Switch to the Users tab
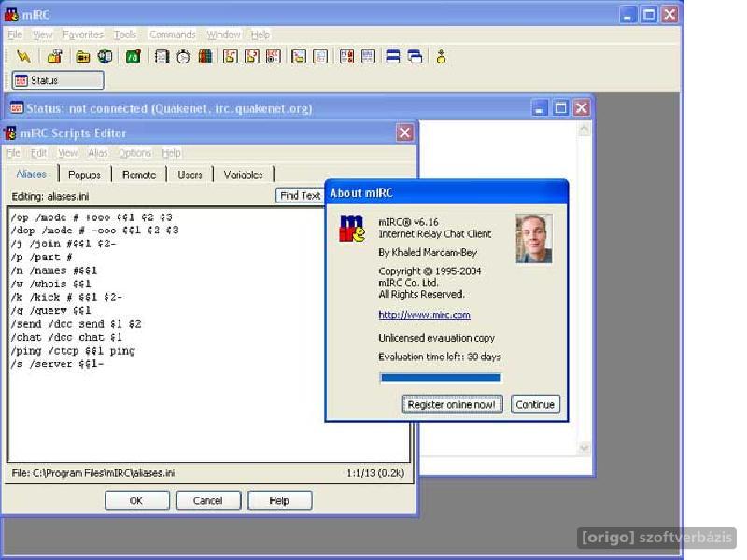This screenshot has height=560, width=747. 190,175
